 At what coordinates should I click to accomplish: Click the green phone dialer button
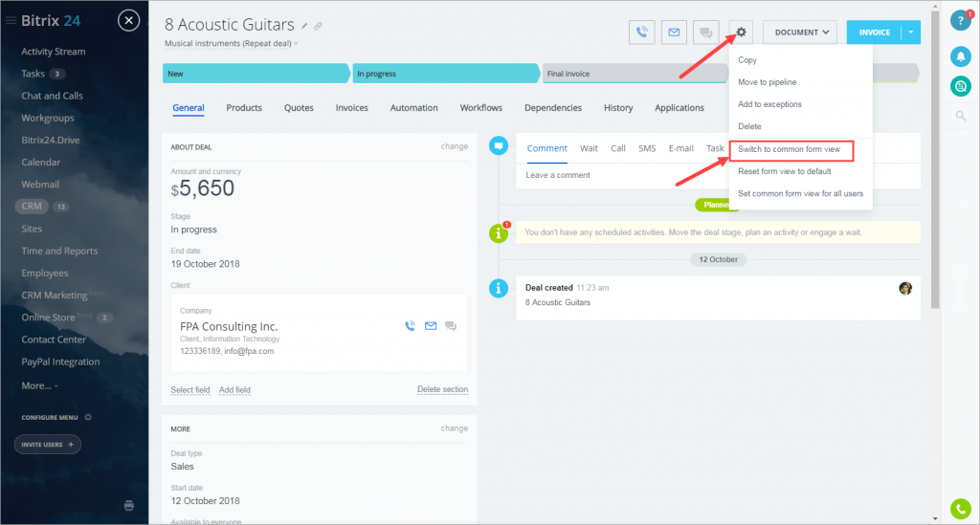point(961,509)
